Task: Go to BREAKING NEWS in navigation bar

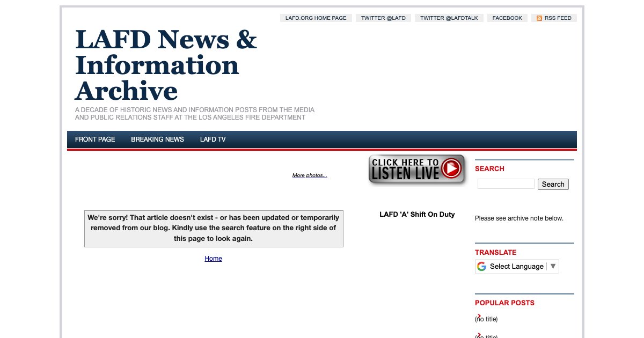Action: (157, 139)
